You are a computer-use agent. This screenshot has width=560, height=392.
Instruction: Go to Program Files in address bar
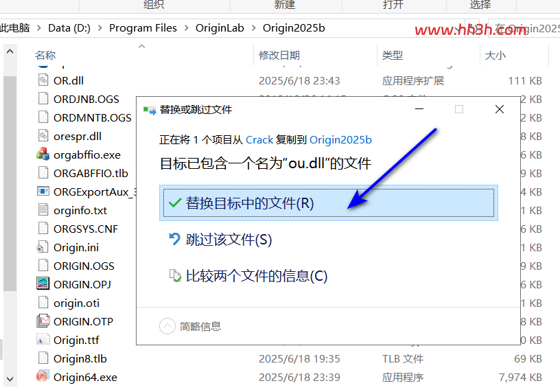(143, 28)
